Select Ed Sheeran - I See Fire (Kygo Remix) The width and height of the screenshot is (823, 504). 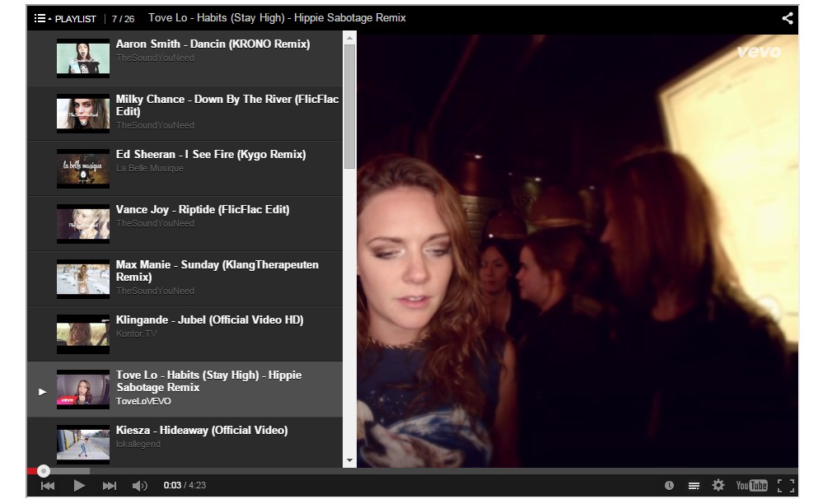coord(185,168)
